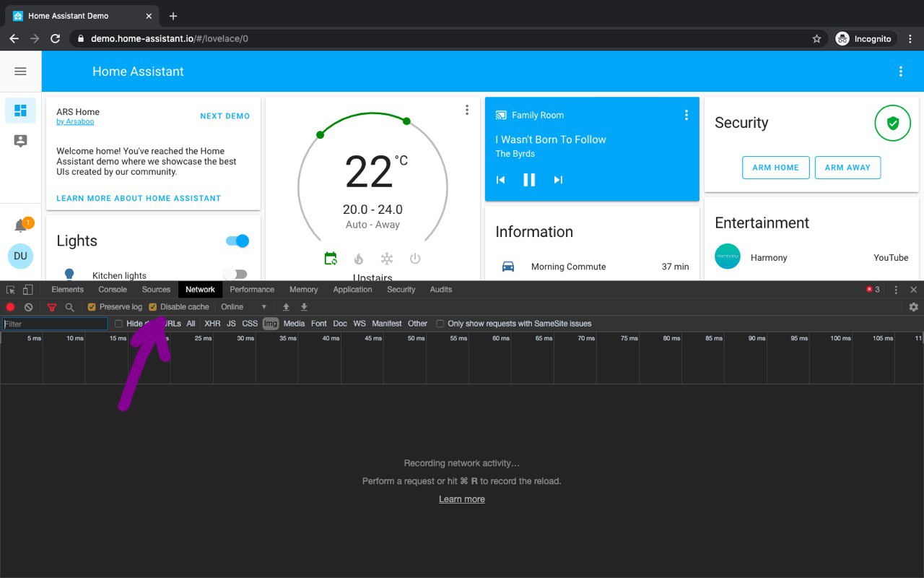Uncheck the Disable cache checkbox
The width and height of the screenshot is (924, 578).
pyautogui.click(x=152, y=307)
